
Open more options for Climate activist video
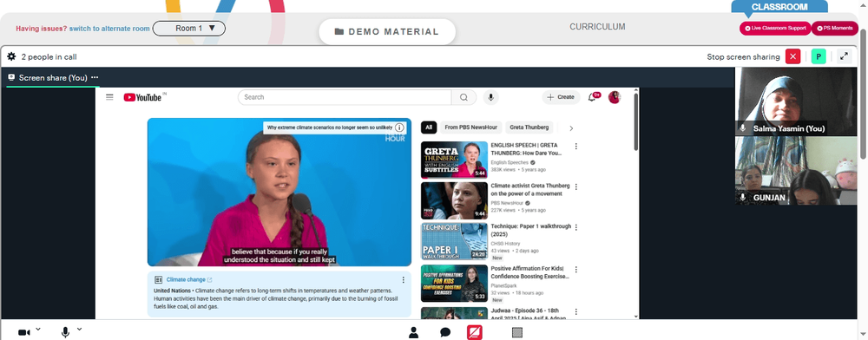(x=575, y=186)
